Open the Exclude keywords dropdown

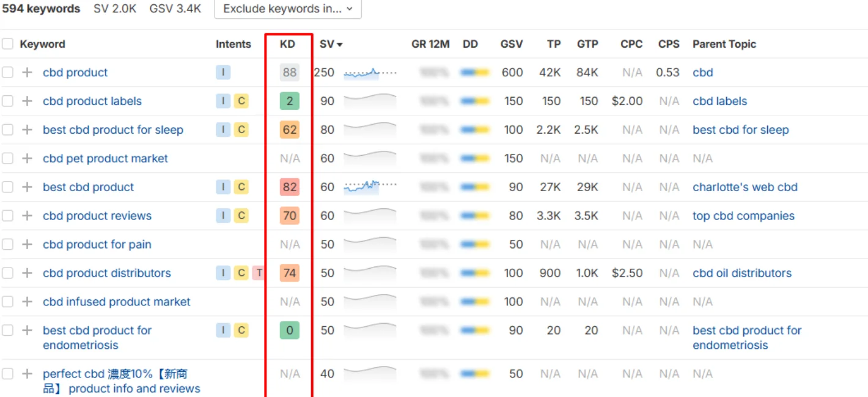coord(288,9)
